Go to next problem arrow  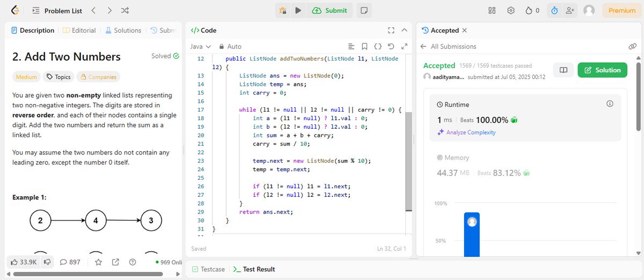click(x=109, y=10)
